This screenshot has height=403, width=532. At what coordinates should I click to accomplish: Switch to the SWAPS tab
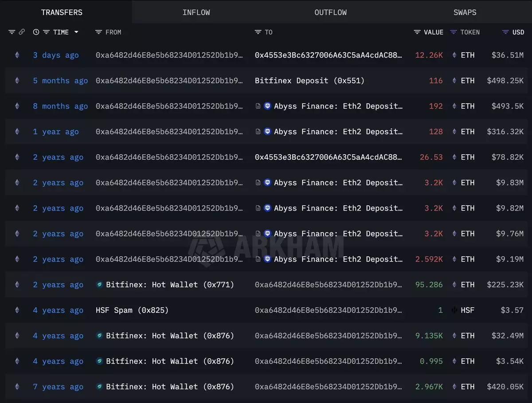click(465, 12)
